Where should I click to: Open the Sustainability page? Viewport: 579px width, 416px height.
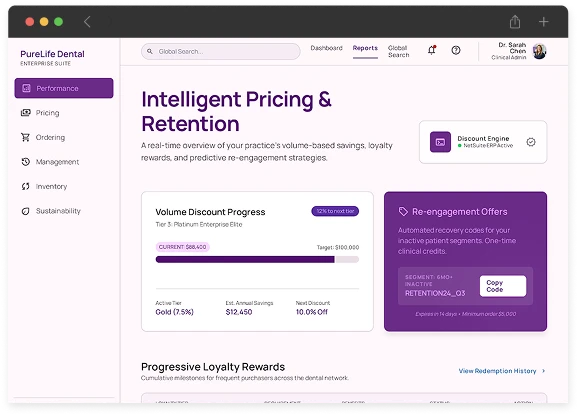tap(64, 211)
